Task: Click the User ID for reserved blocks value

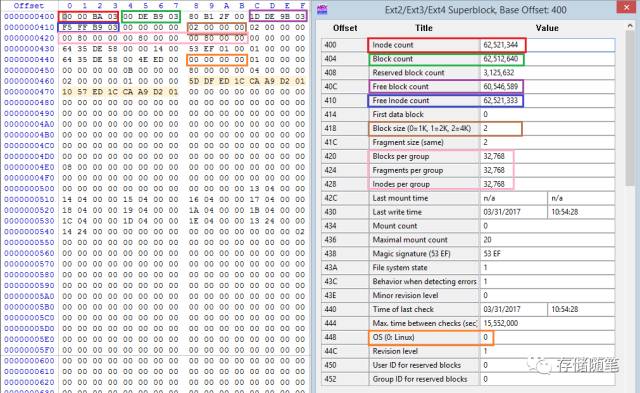Action: click(x=547, y=365)
